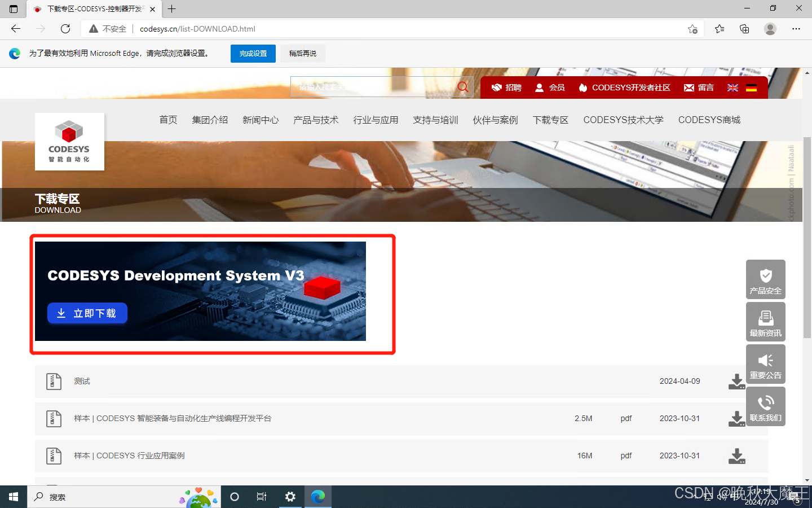812x508 pixels.
Task: Click the CODESYS Development System V3 banner
Action: (200, 291)
